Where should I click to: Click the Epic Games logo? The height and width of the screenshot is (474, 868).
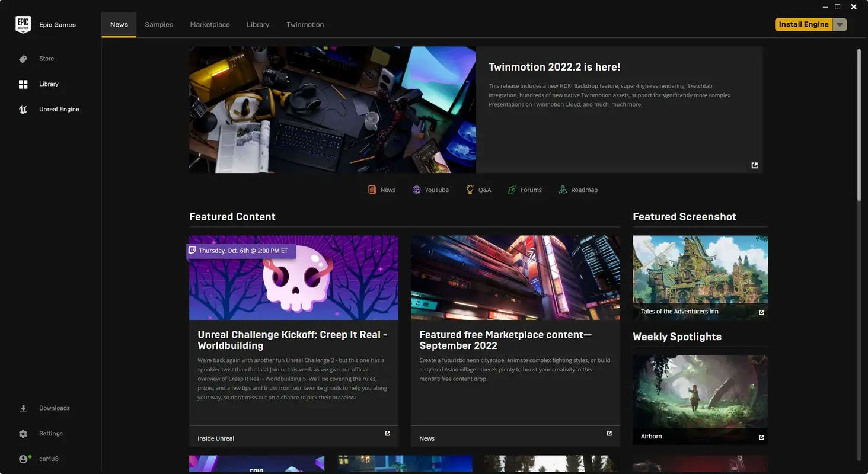click(23, 24)
